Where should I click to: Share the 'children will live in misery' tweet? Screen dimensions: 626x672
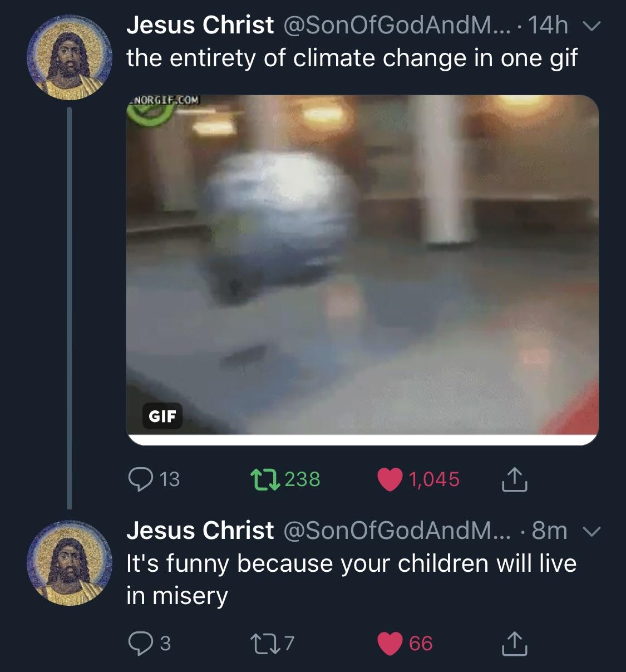click(x=514, y=643)
